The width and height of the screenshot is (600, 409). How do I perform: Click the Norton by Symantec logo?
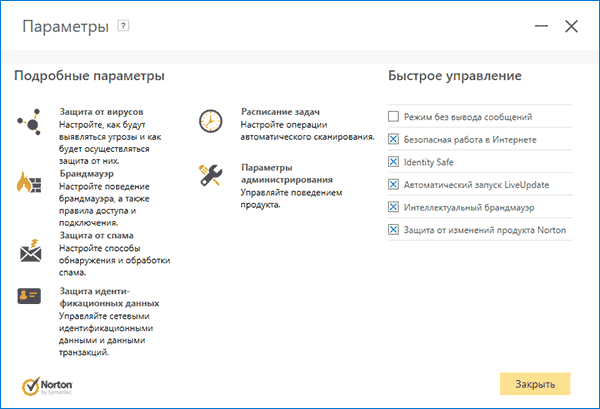(47, 386)
